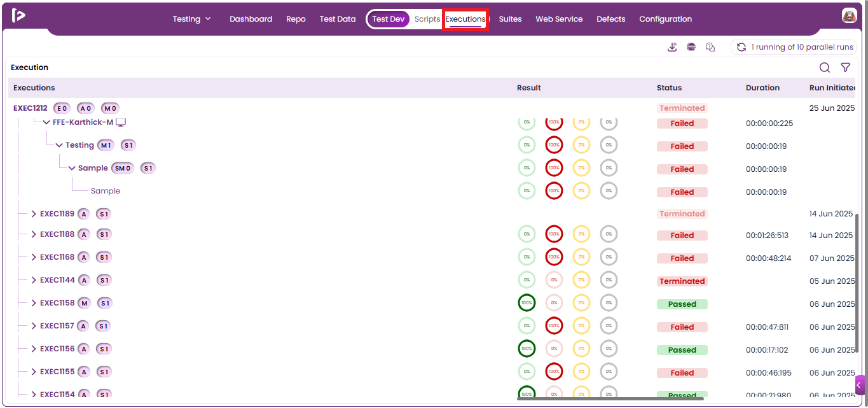Open the Repo menu item

coord(296,19)
